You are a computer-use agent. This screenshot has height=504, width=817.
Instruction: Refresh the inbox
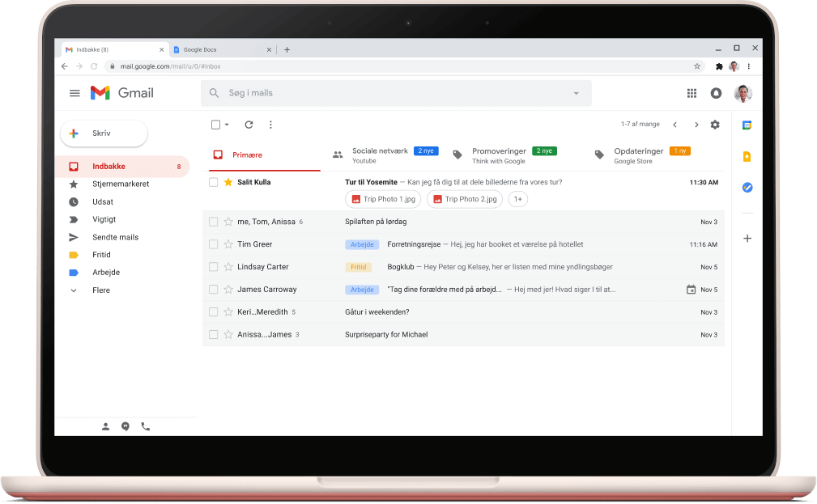click(249, 125)
